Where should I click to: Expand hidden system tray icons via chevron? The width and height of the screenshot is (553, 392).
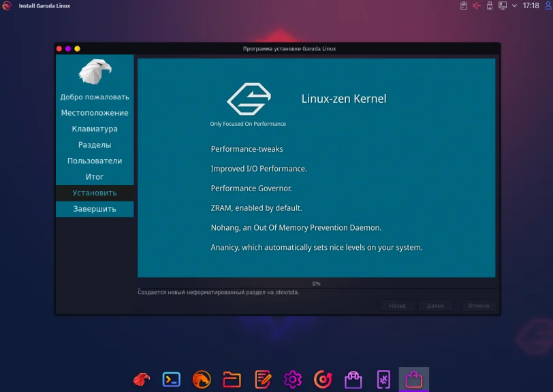click(x=514, y=5)
